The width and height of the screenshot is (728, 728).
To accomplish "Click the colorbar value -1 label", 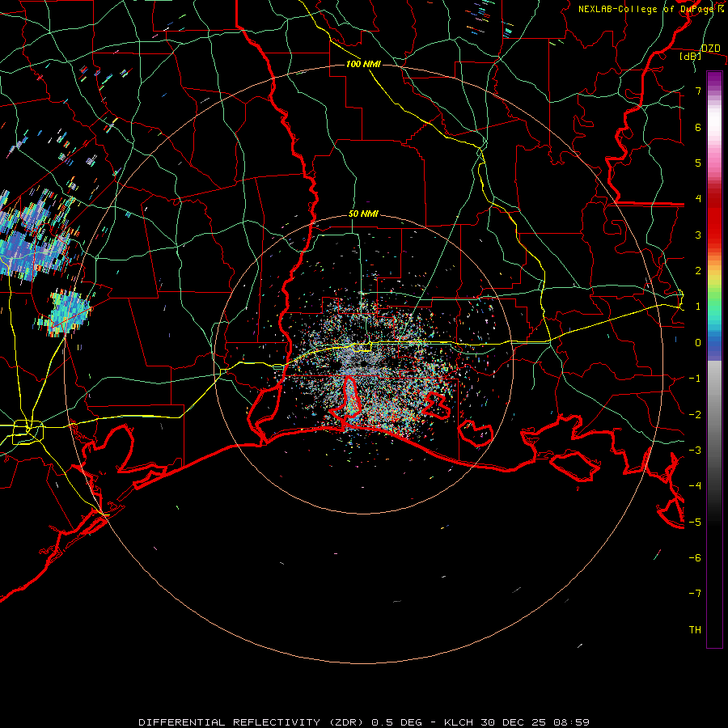I will 695,379.
